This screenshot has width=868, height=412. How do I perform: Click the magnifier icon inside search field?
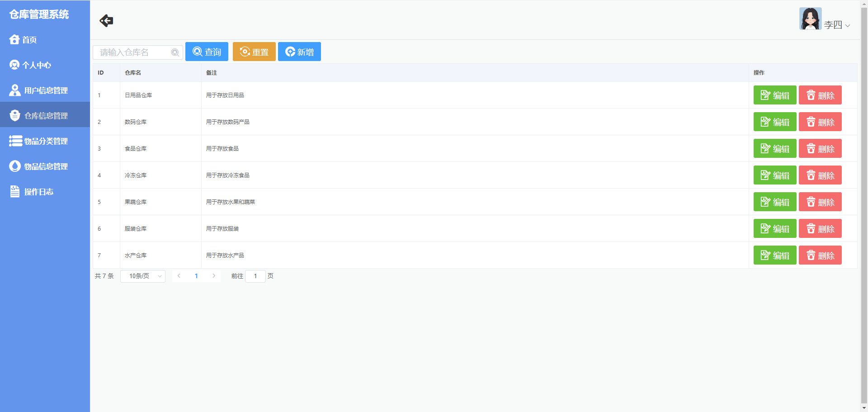coord(175,52)
